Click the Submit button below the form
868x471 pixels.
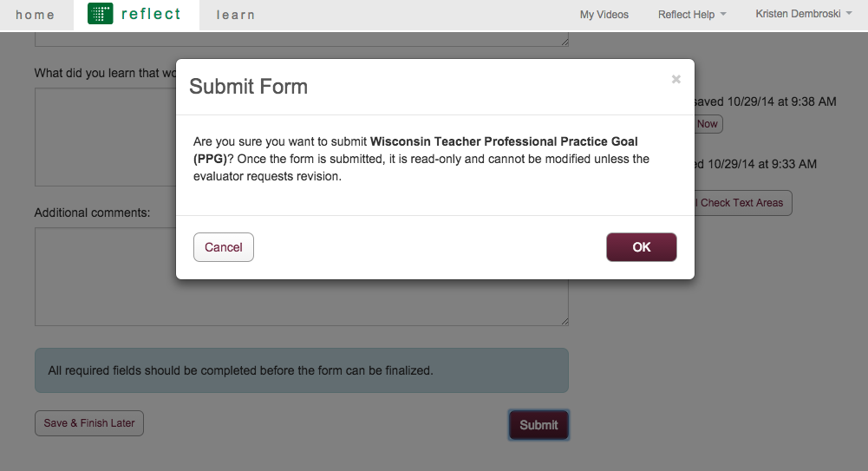click(538, 425)
